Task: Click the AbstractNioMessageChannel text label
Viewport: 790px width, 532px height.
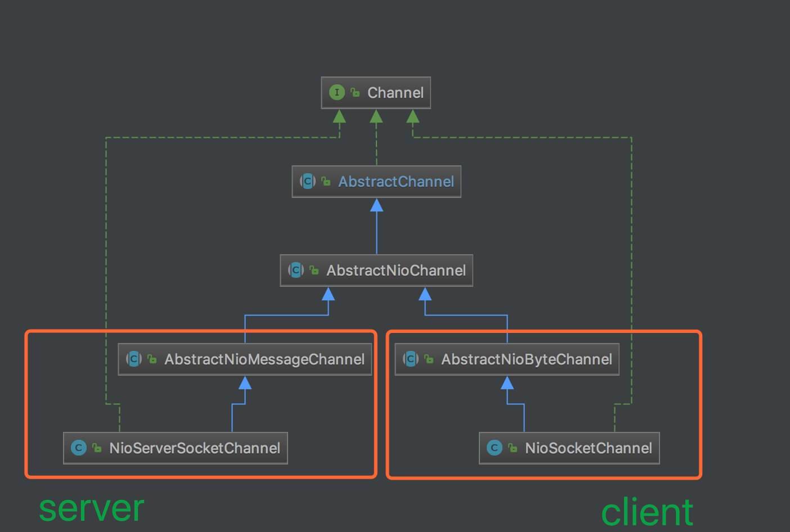Action: pyautogui.click(x=264, y=359)
